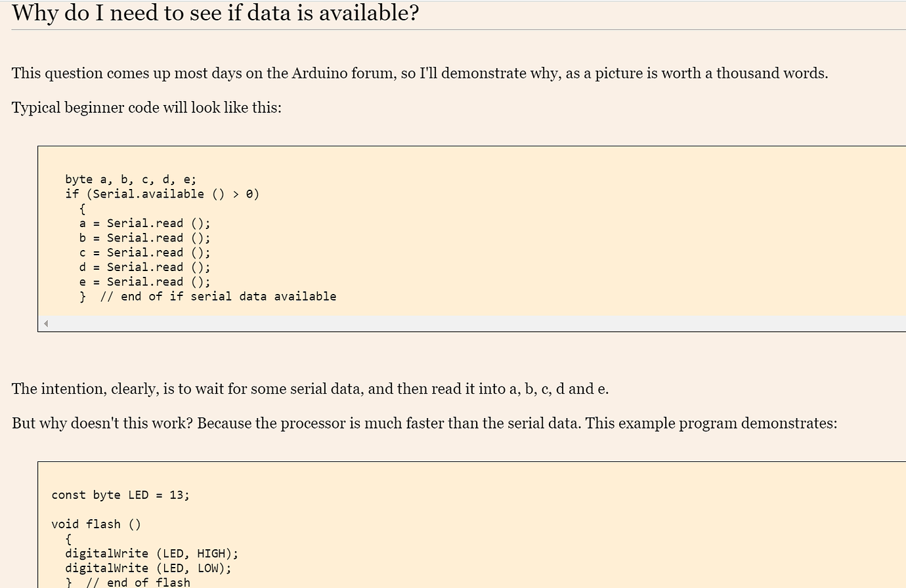
Task: Click the "digitalWrite (LED, LOW);" line
Action: pyautogui.click(x=148, y=568)
